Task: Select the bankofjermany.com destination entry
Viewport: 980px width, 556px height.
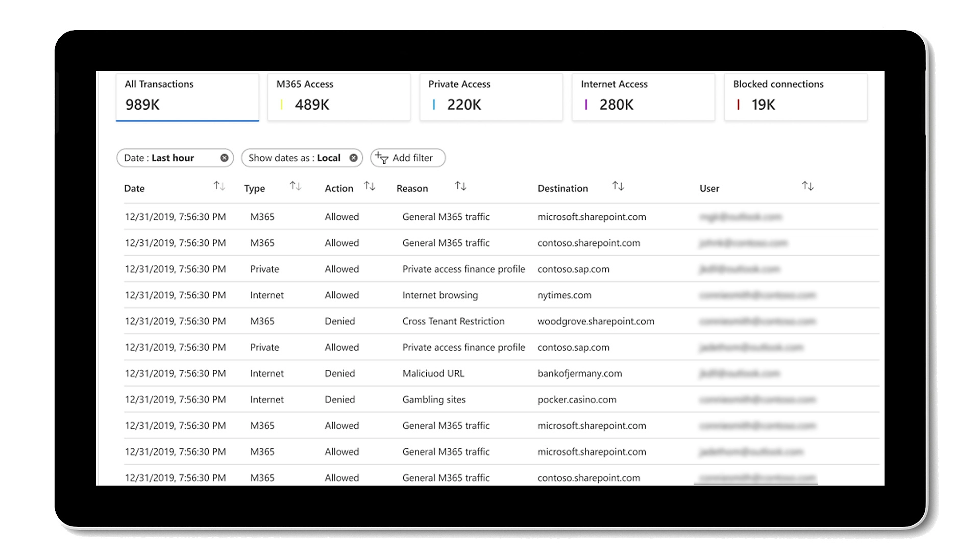Action: 579,373
